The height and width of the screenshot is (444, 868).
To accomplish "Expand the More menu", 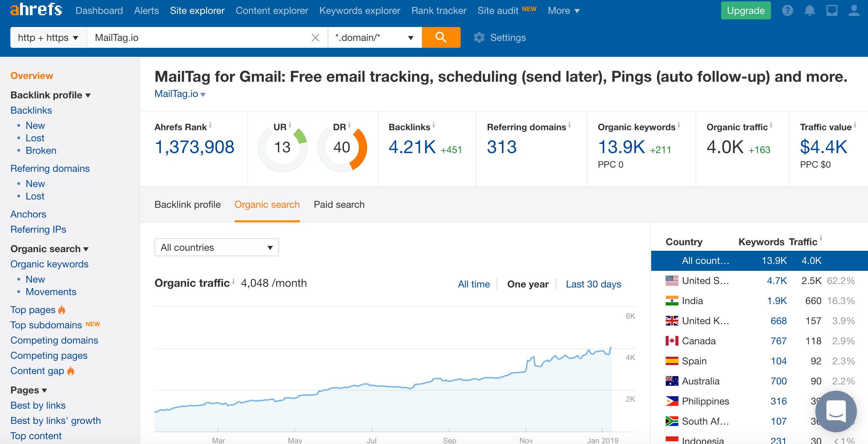I will pos(564,11).
